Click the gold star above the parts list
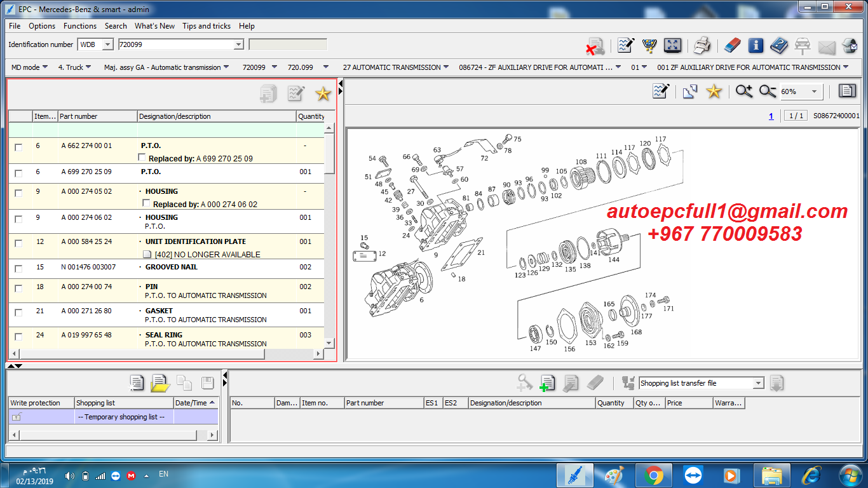The height and width of the screenshot is (488, 868). click(x=323, y=94)
